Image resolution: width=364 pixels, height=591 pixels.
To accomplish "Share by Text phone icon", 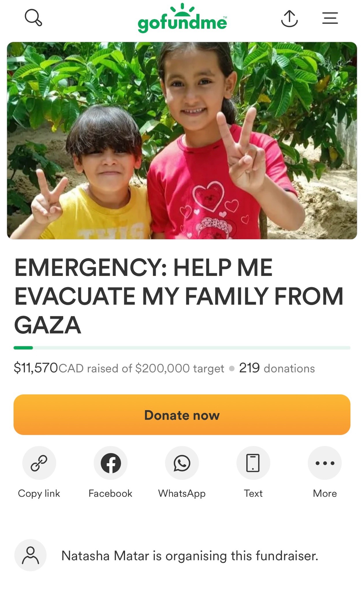I will point(253,463).
